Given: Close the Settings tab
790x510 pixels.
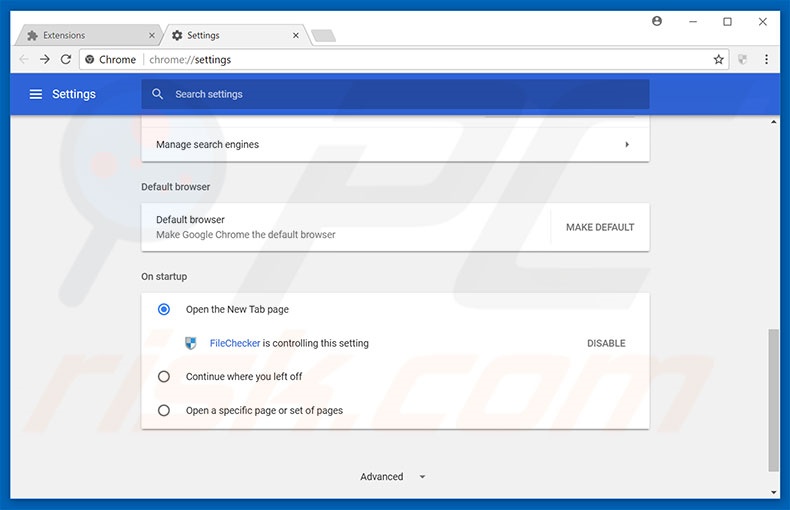Looking at the screenshot, I should coord(296,35).
